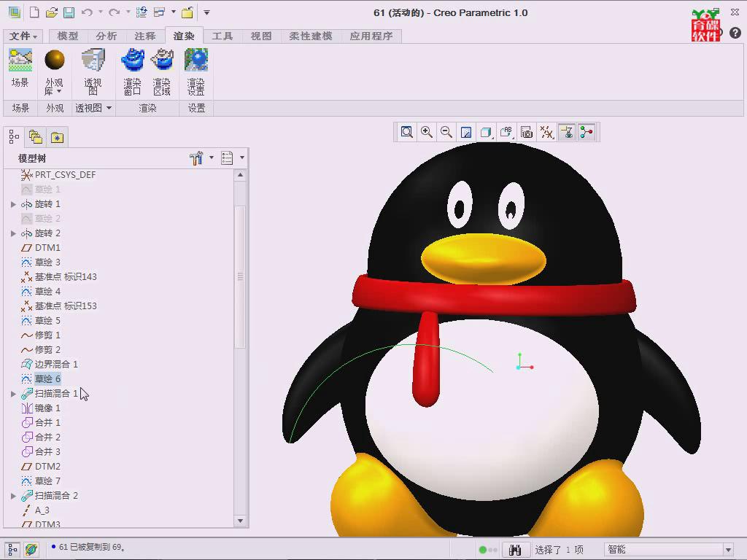Open the windows switcher icon
Viewport: 747px width, 560px height.
click(159, 12)
